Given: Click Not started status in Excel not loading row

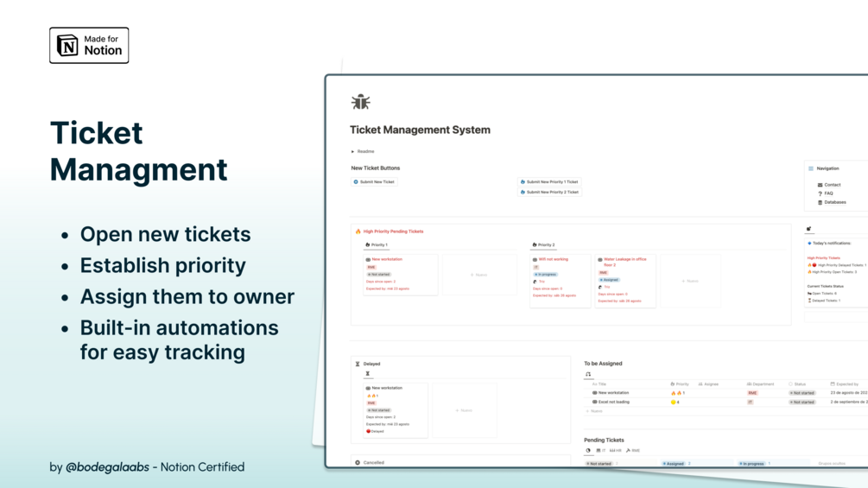Looking at the screenshot, I should coord(802,402).
